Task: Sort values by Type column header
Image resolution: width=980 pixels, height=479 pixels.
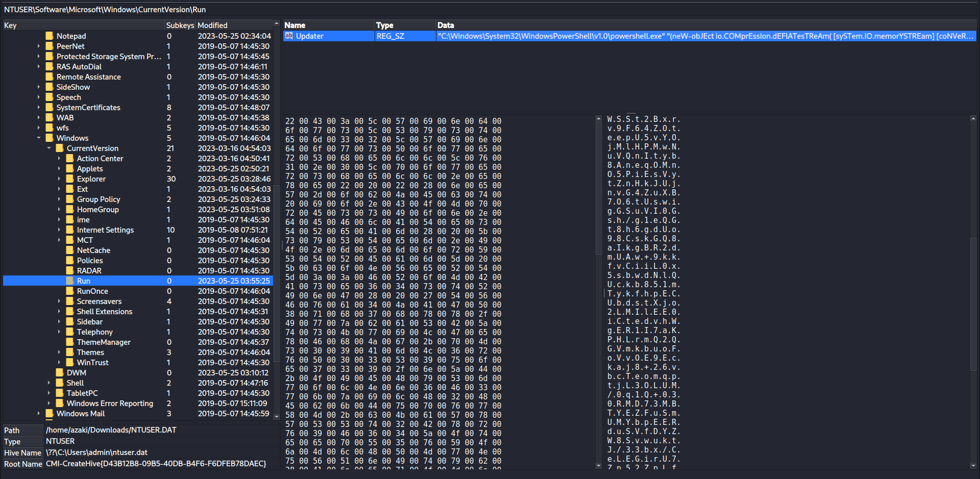Action: point(405,25)
